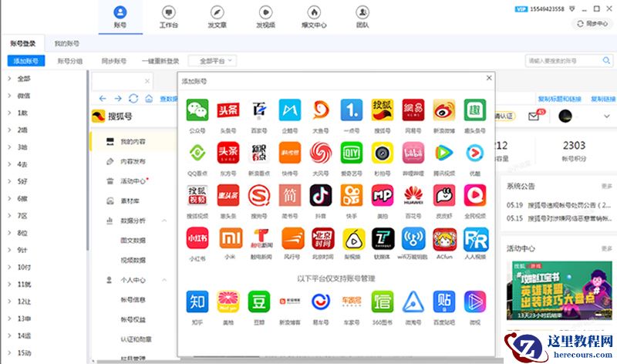Viewport: 617px width, 364px height.
Task: Select the 搜狐号 platform icon in dialog
Action: point(383,110)
